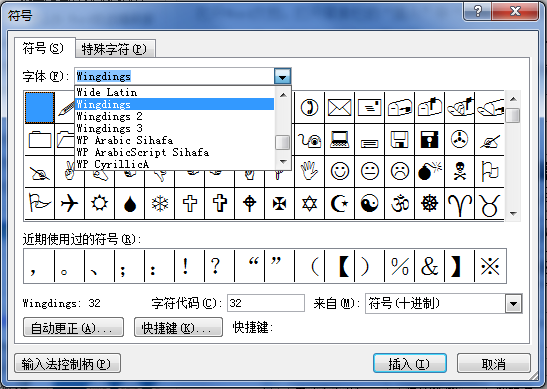Choose the black floppy disk symbol
The height and width of the screenshot is (389, 547).
[x=429, y=140]
